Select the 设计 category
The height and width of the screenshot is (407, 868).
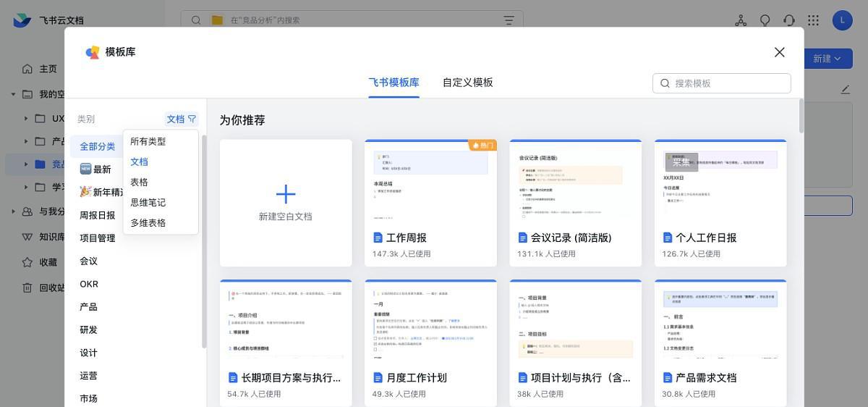(88, 353)
